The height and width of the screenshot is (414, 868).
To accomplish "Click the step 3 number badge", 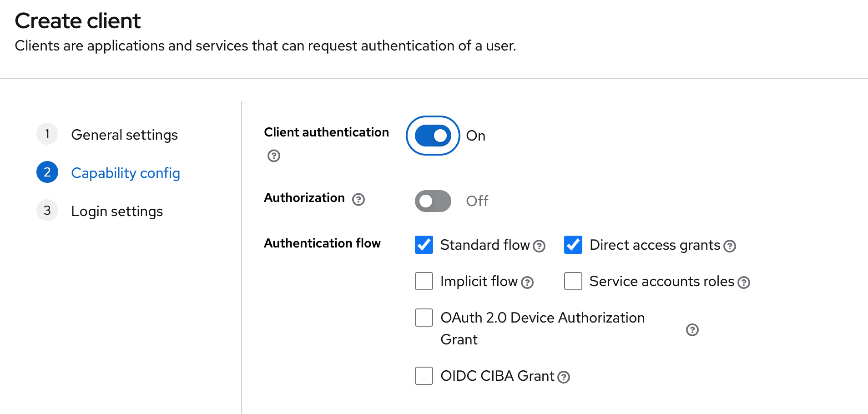I will tap(47, 210).
